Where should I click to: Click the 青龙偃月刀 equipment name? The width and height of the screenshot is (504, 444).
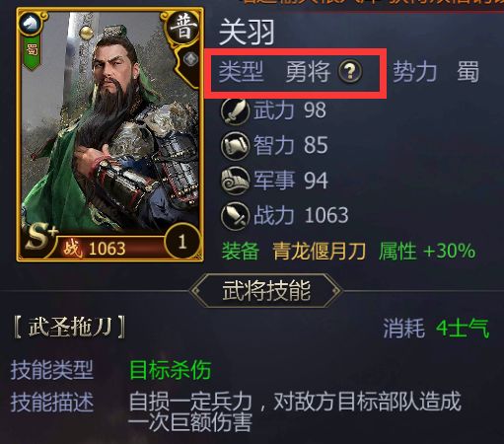click(320, 252)
